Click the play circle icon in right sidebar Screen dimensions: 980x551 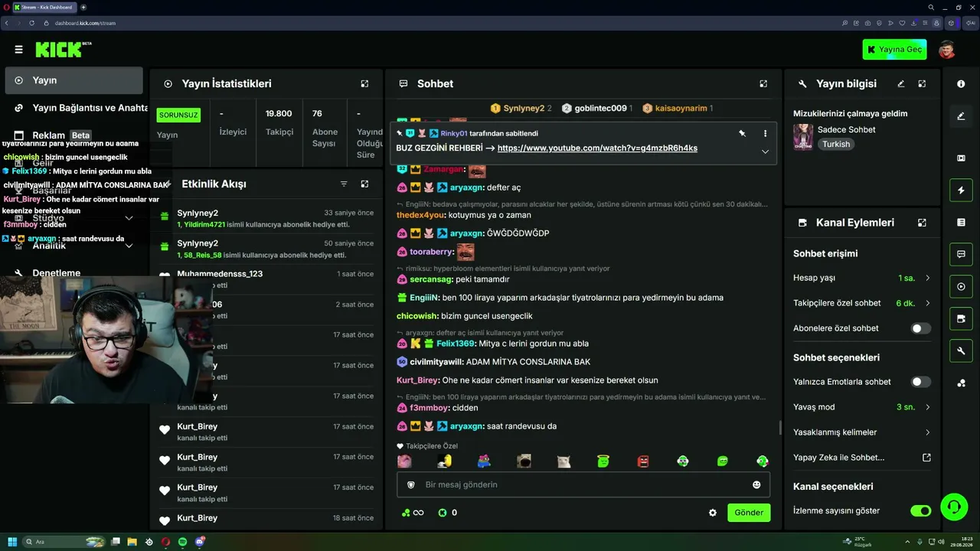961,287
